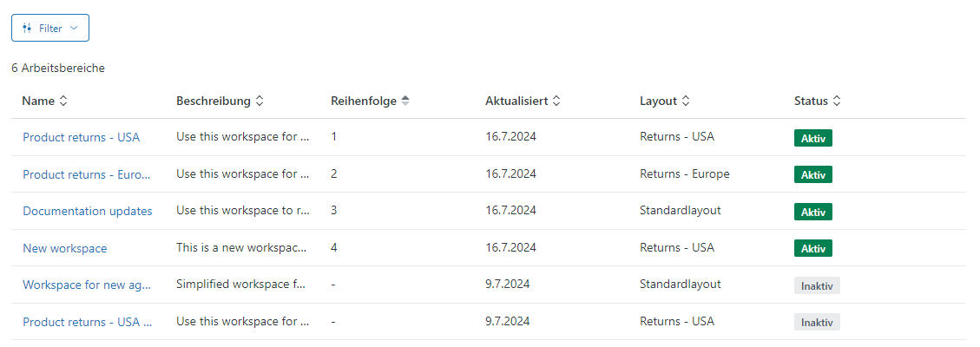
Task: Open Product returns - Euro... workspace link
Action: [x=87, y=174]
